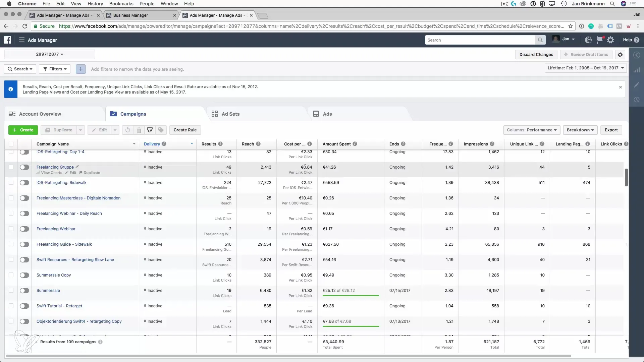This screenshot has height=362, width=644.
Task: Click the Create Rule button
Action: [185, 130]
